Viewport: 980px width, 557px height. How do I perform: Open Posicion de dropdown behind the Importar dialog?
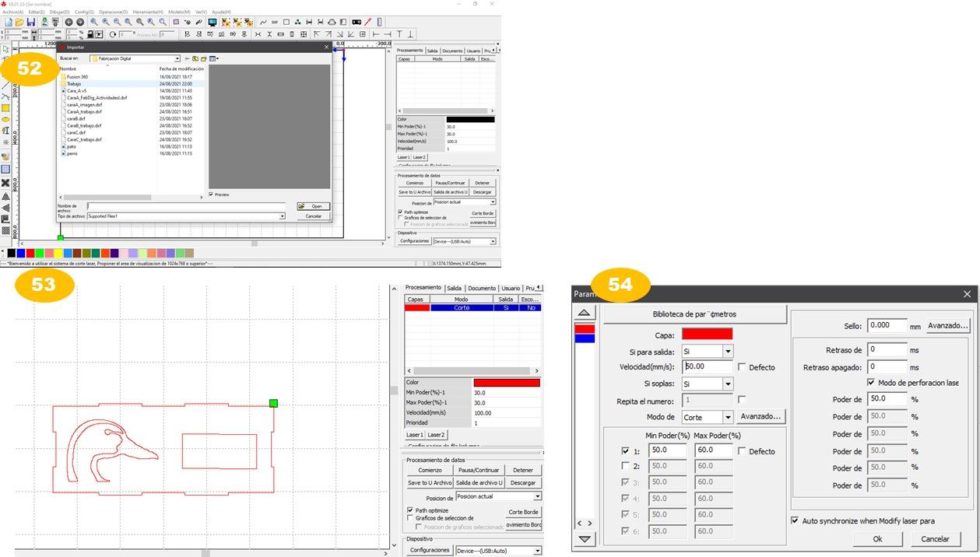(x=493, y=202)
